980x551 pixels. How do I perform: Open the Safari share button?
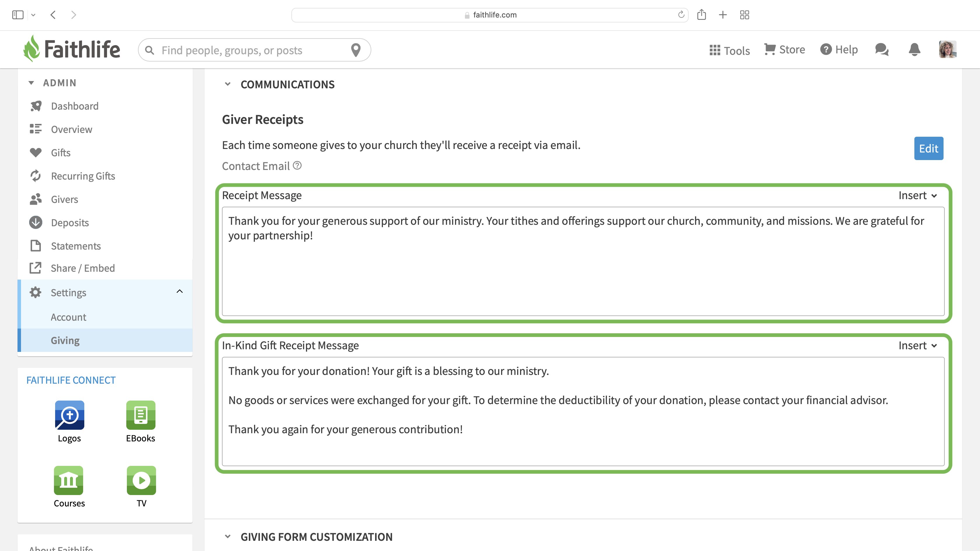[701, 15]
